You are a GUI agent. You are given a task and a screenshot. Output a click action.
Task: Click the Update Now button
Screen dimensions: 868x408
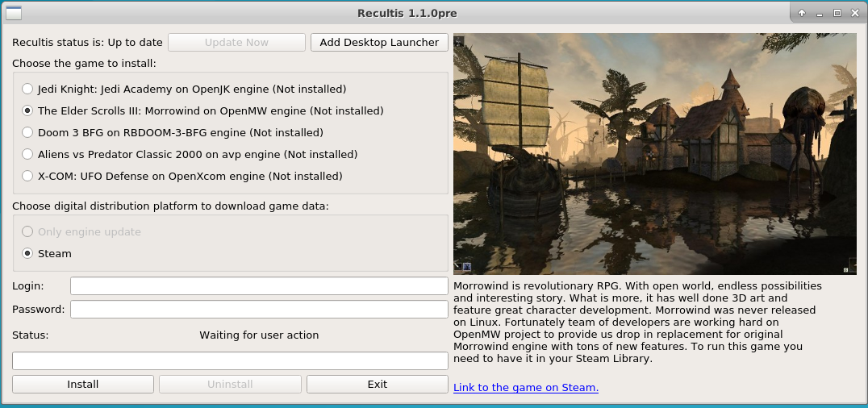pyautogui.click(x=236, y=42)
